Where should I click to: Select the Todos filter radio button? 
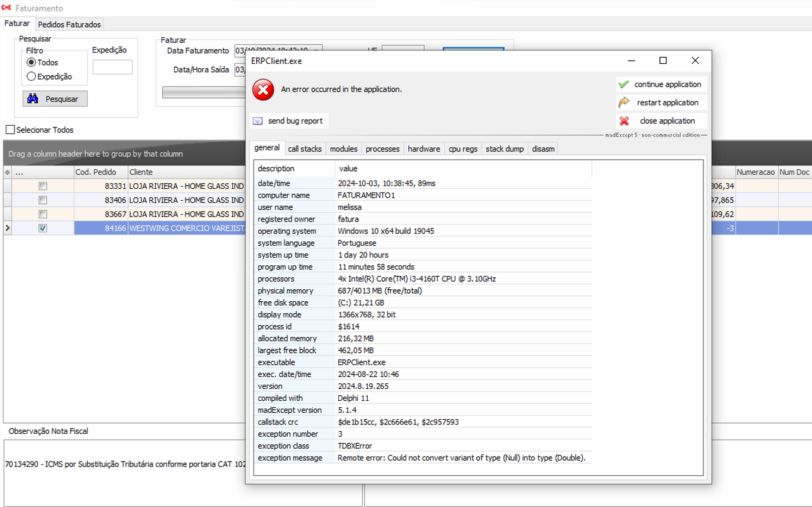31,63
